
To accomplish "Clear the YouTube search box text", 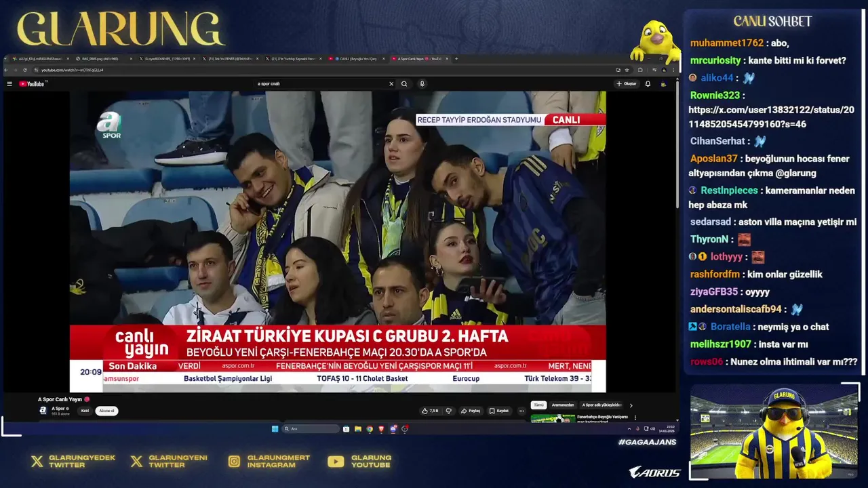I will point(391,84).
